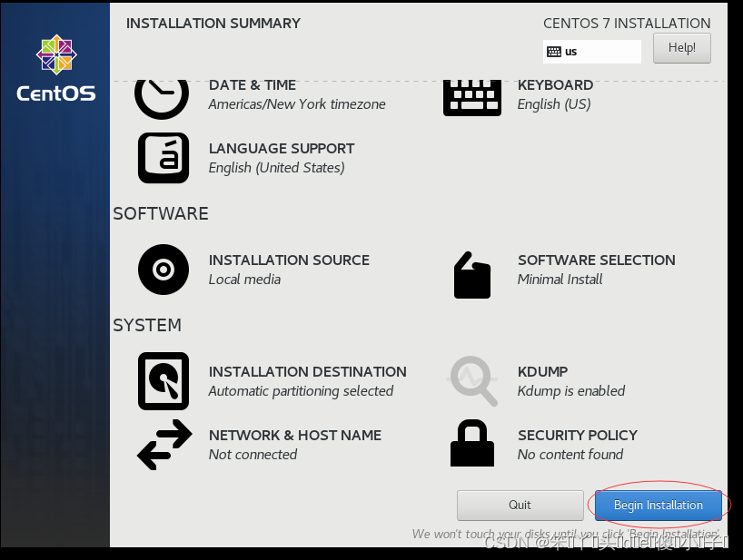The height and width of the screenshot is (560, 743).
Task: Click the Begin Installation button
Action: click(x=659, y=505)
